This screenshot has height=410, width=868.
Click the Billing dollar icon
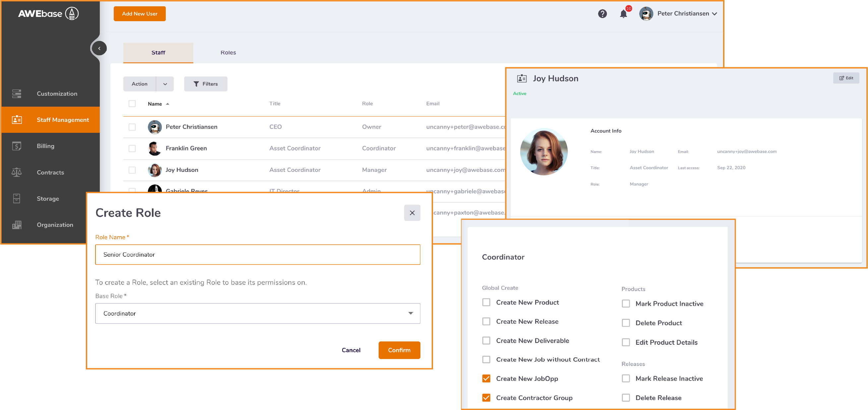point(17,146)
